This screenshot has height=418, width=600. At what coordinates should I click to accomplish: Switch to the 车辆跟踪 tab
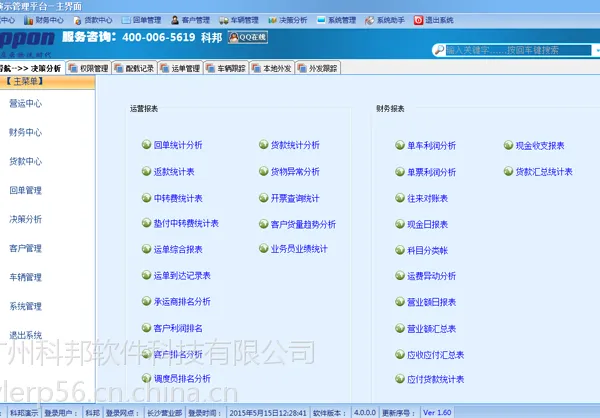[227, 68]
